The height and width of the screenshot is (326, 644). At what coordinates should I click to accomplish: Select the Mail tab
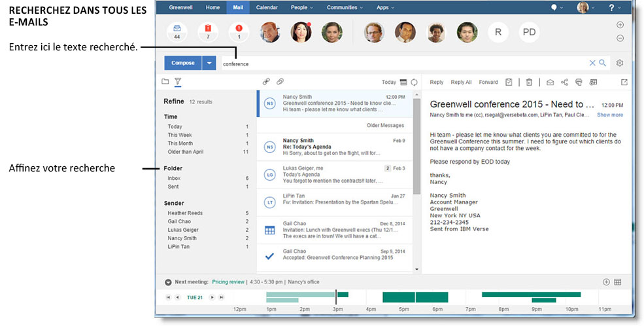pyautogui.click(x=238, y=7)
